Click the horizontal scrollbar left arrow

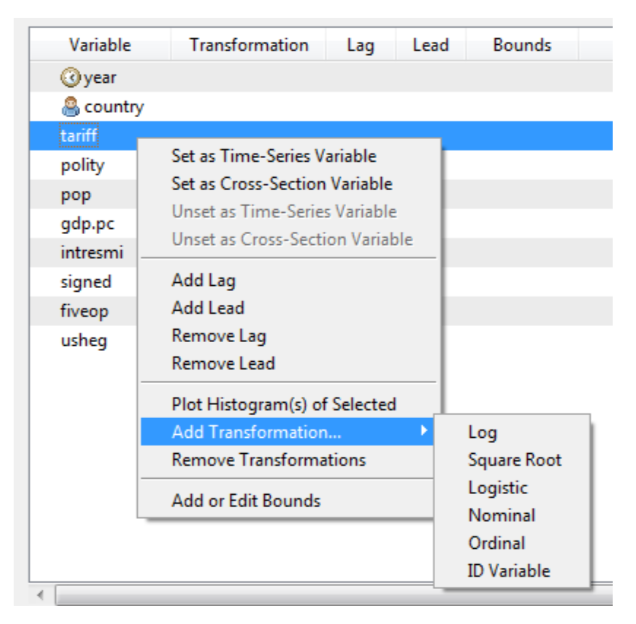[42, 596]
